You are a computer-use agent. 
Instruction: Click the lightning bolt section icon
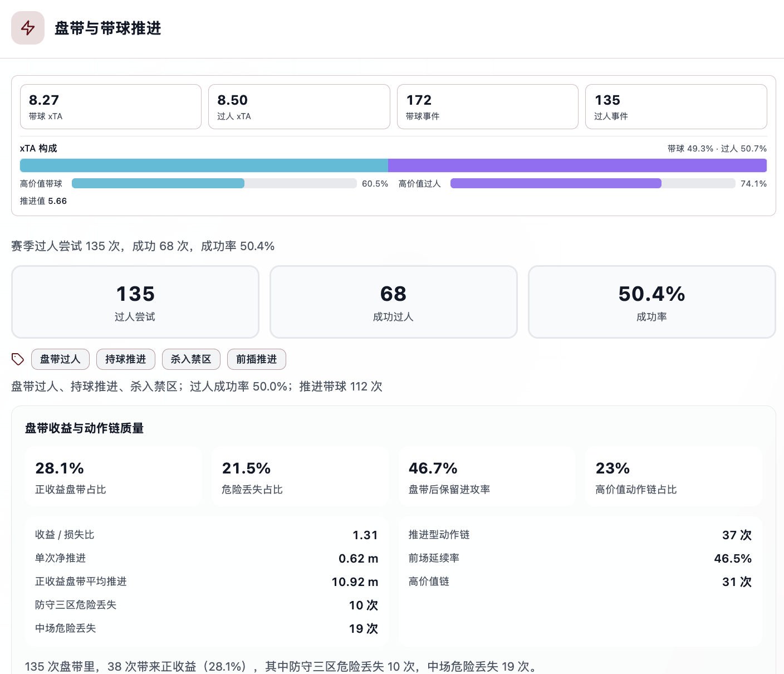(28, 28)
